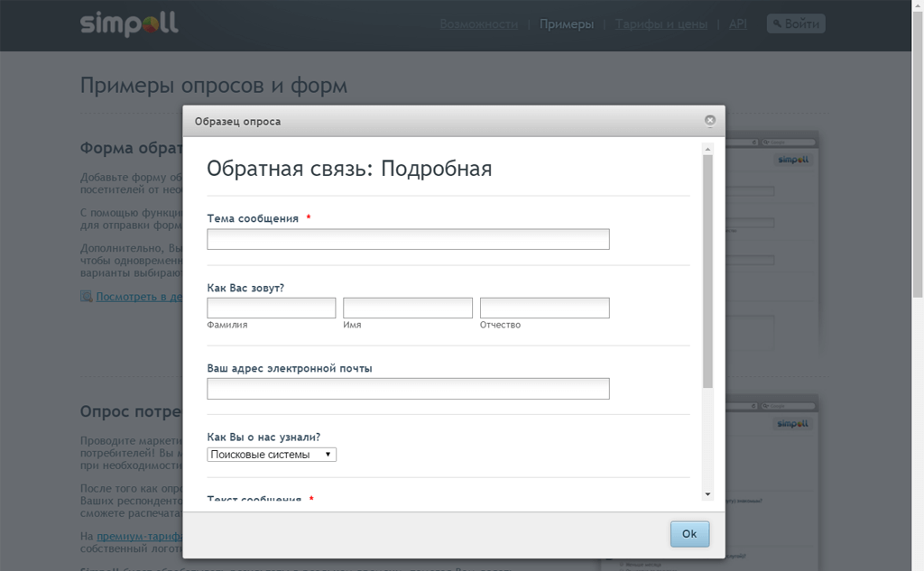Image resolution: width=924 pixels, height=571 pixels.
Task: Focus the Ваш адрес электронной почты field
Action: pos(408,389)
